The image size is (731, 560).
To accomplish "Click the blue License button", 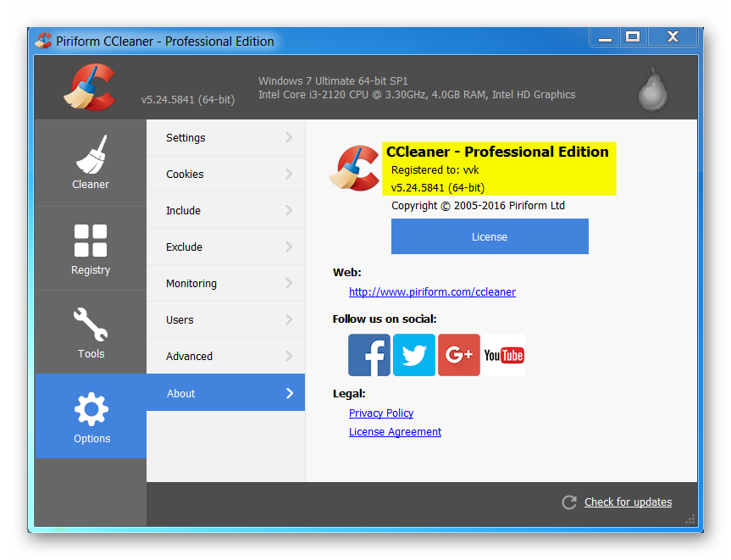I will click(490, 236).
